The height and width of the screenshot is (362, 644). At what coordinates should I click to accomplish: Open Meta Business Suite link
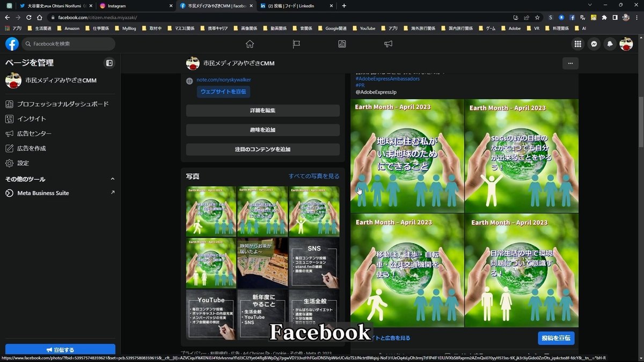pyautogui.click(x=60, y=193)
